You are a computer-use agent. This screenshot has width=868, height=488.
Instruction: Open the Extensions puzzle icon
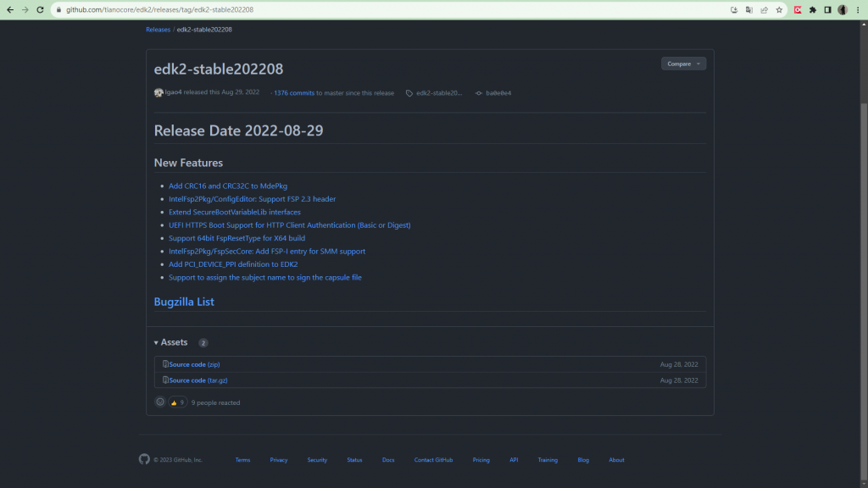pyautogui.click(x=813, y=9)
